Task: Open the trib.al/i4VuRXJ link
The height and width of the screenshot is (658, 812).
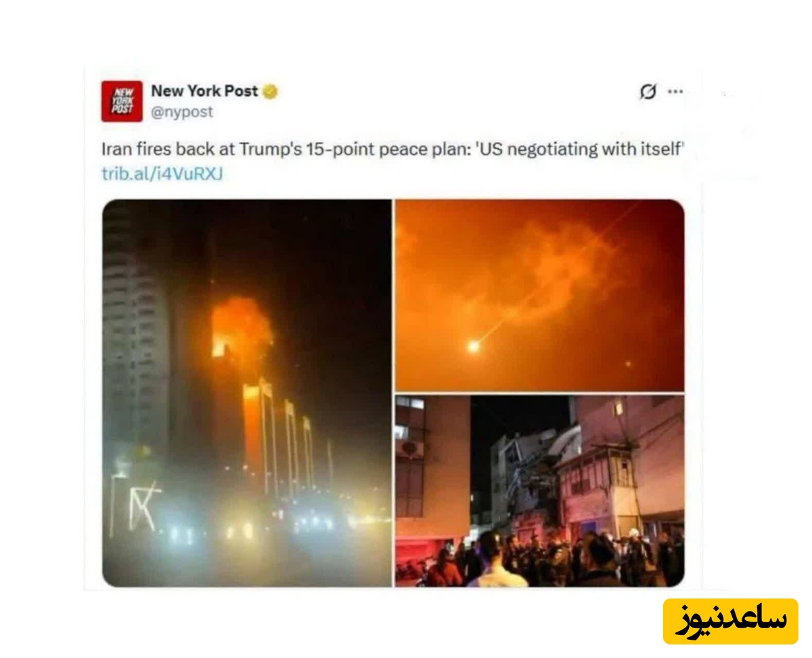Action: click(x=162, y=174)
